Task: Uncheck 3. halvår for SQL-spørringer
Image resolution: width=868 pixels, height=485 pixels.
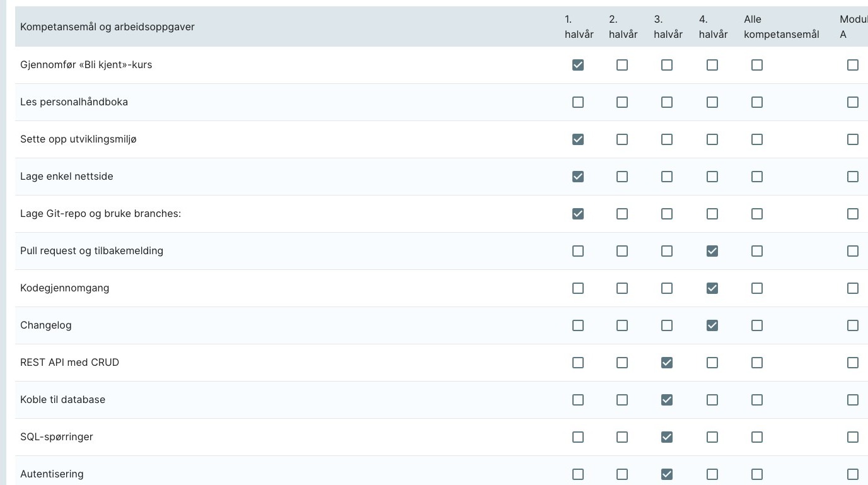Action: (667, 437)
